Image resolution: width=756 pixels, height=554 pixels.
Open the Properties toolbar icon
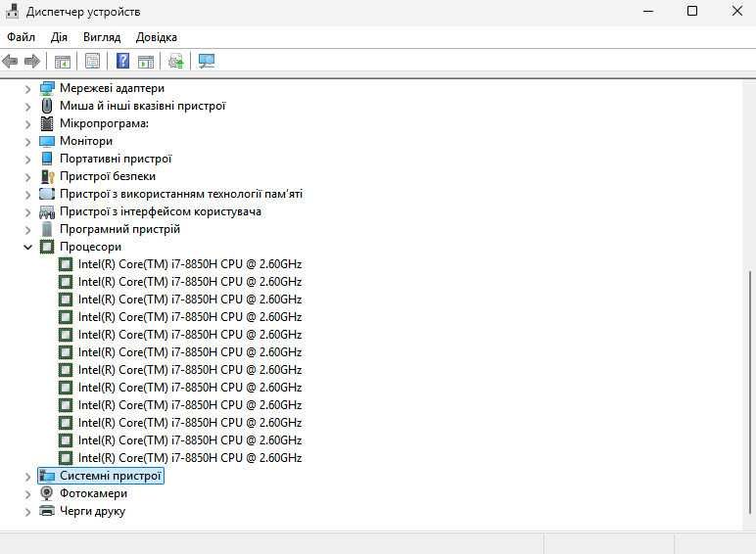tap(93, 62)
